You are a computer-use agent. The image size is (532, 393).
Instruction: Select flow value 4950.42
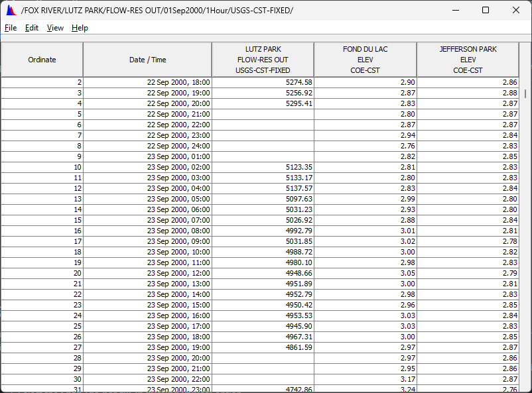point(263,305)
